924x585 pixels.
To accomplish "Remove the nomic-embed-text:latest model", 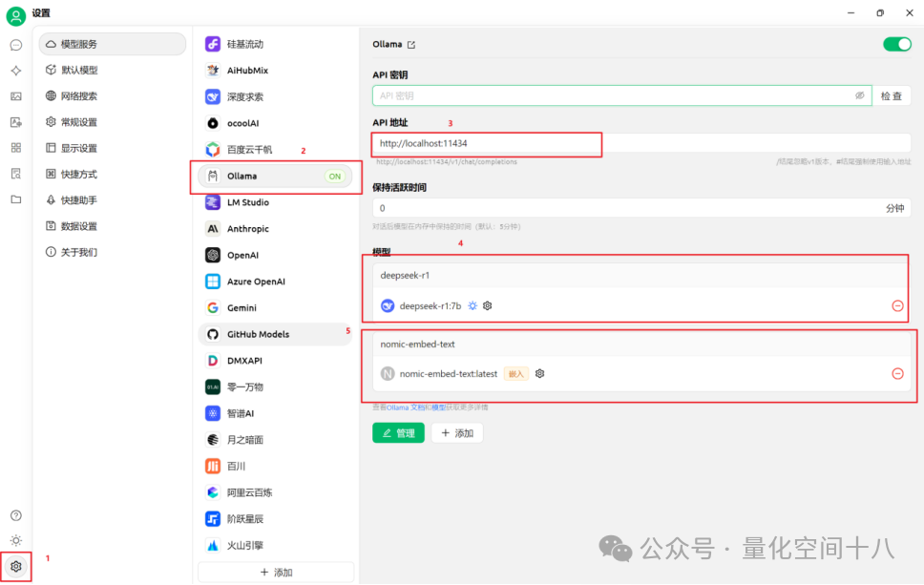I will point(897,373).
